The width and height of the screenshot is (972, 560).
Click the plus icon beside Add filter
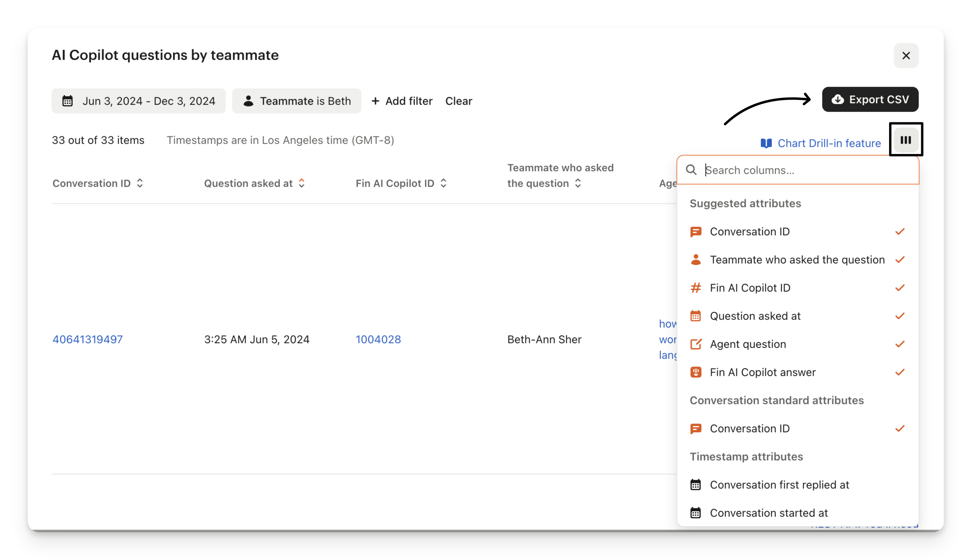(375, 101)
